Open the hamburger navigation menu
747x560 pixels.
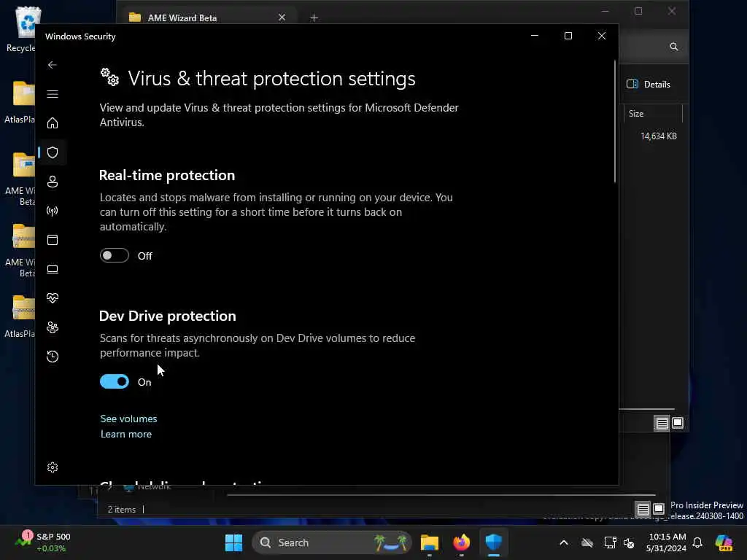coord(53,94)
